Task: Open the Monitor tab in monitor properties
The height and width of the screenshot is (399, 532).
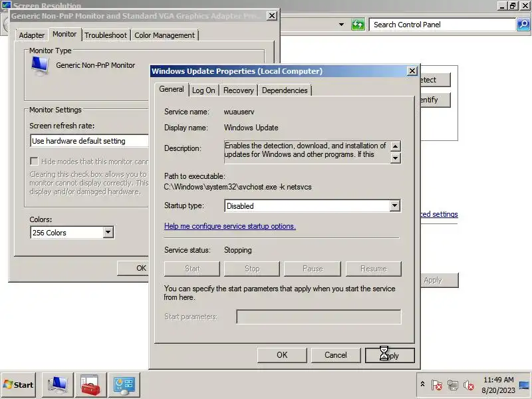Action: pos(65,35)
